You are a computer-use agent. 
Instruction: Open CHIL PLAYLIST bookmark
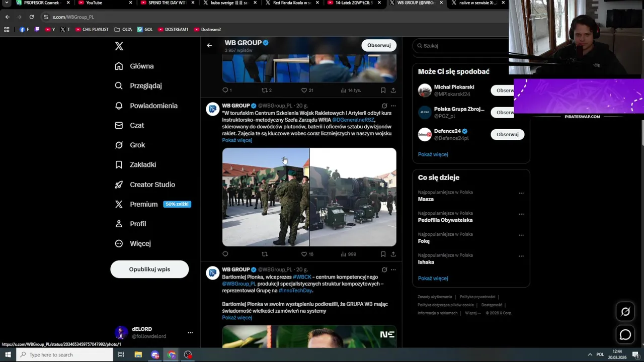92,30
